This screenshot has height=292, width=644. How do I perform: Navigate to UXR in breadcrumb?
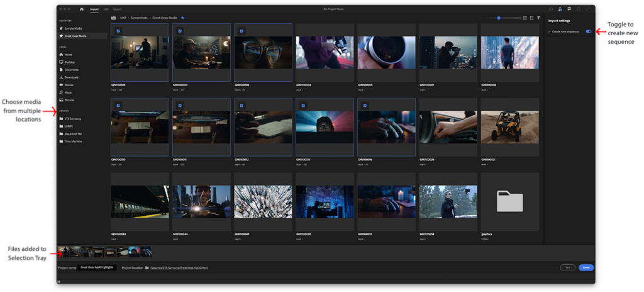point(123,18)
